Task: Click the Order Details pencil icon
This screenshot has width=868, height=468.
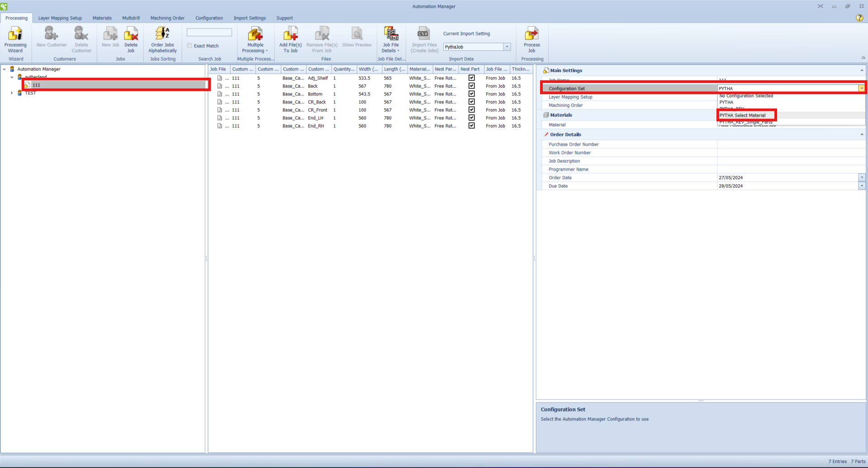Action: coord(546,134)
